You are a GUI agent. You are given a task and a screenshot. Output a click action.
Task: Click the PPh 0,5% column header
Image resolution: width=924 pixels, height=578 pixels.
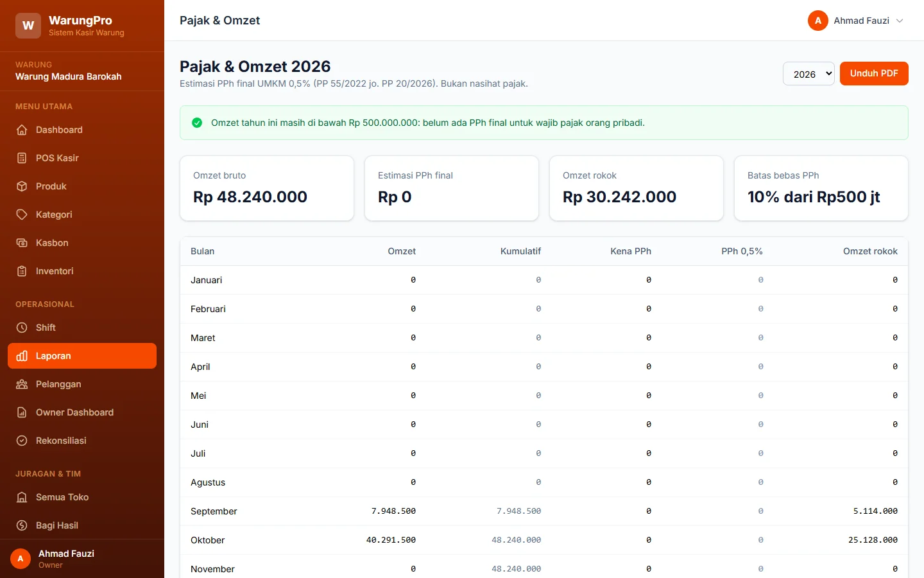point(742,251)
